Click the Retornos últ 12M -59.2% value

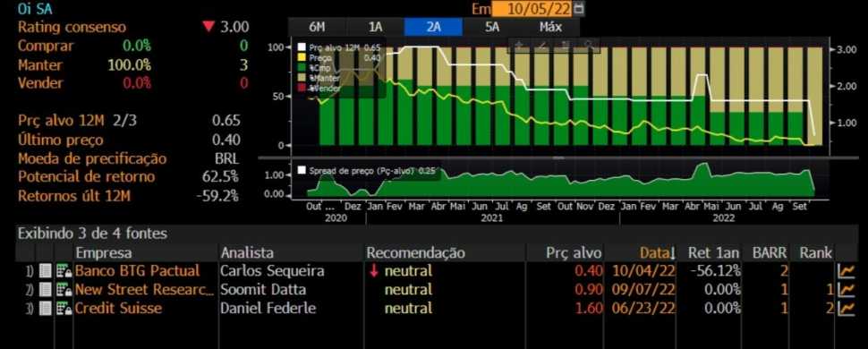pyautogui.click(x=217, y=196)
